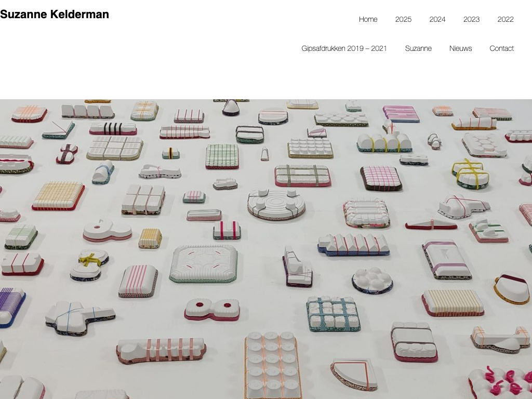Viewport: 532px width, 399px height.
Task: Open the 2024 works page
Action: click(437, 19)
